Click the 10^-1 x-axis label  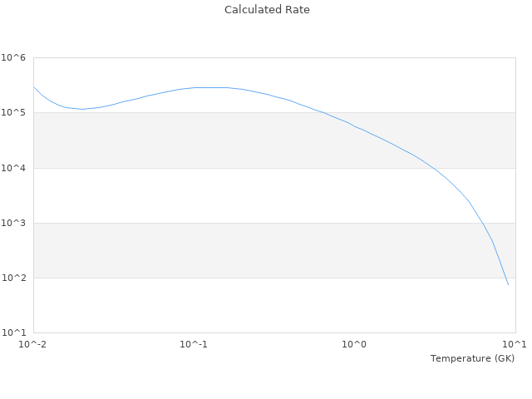click(x=194, y=344)
